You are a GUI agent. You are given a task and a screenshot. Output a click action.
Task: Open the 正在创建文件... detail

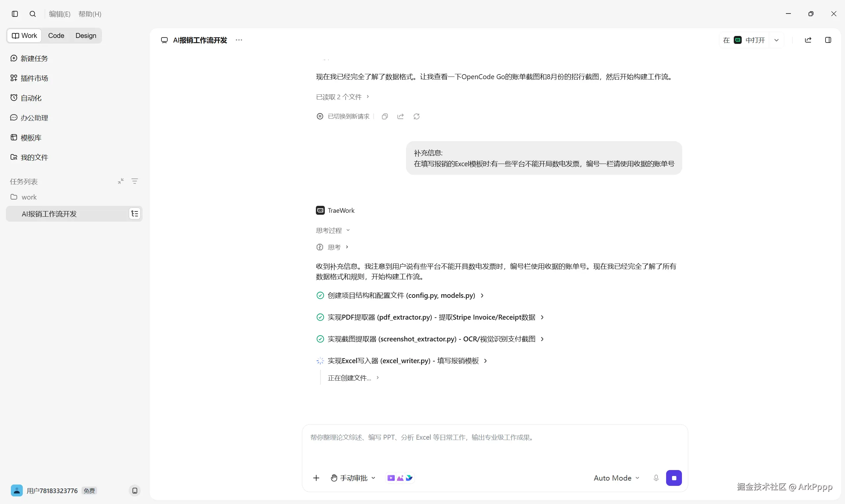pyautogui.click(x=354, y=378)
